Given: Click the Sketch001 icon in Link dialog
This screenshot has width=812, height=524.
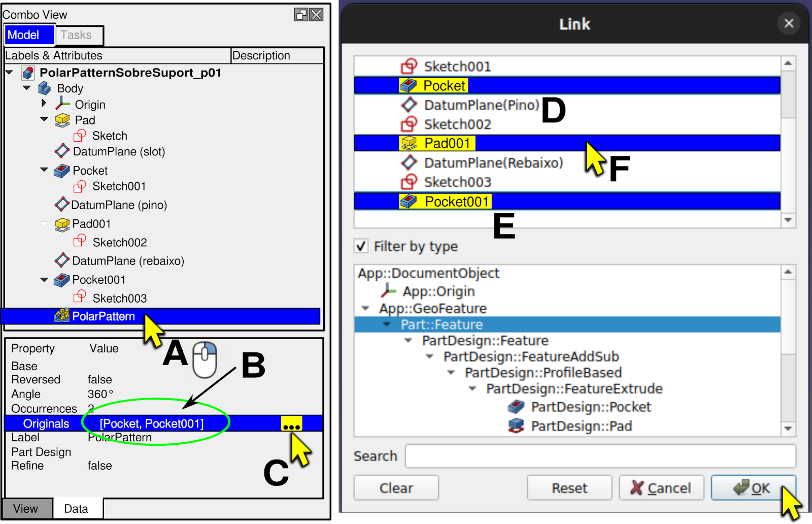Looking at the screenshot, I should (409, 66).
